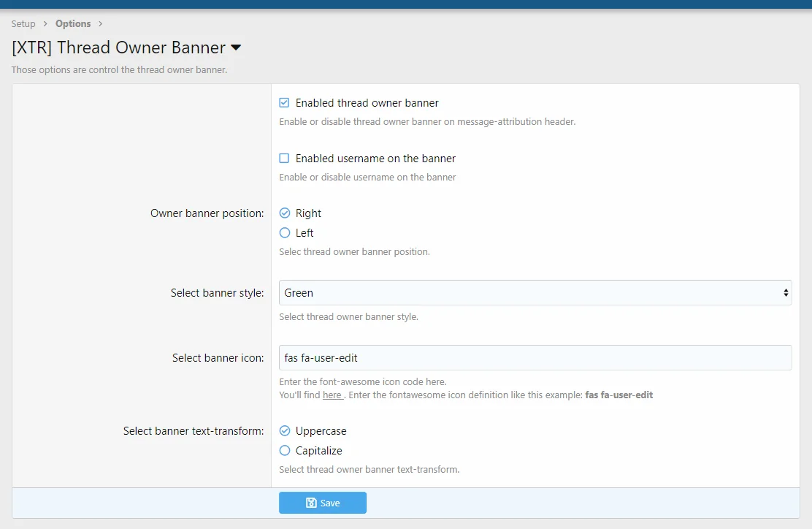Uncheck Enabled thread owner banner checkbox
Viewport: 812px width, 529px height.
(285, 103)
